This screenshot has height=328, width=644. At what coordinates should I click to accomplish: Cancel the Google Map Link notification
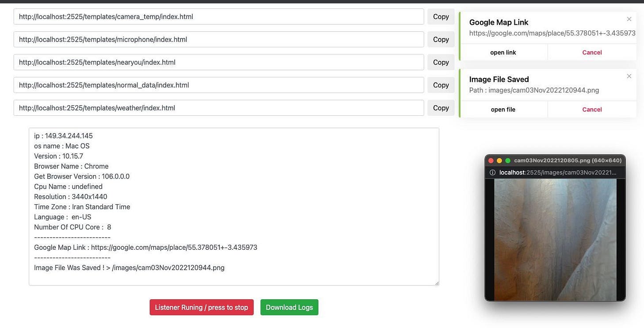pos(592,52)
